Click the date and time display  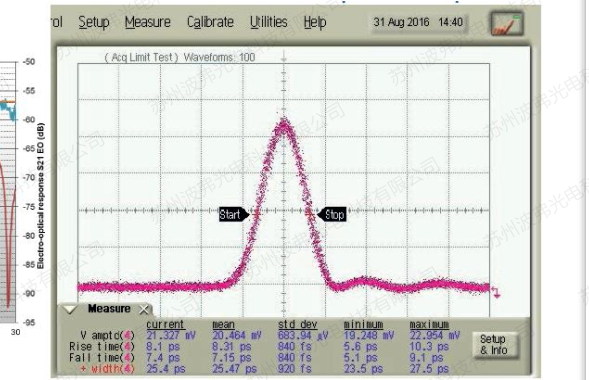(418, 22)
